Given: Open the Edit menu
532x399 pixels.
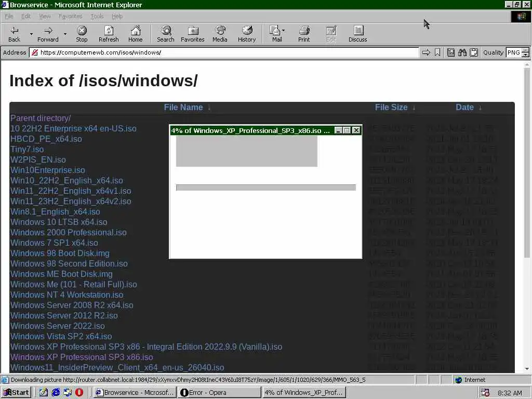Looking at the screenshot, I should tap(26, 16).
